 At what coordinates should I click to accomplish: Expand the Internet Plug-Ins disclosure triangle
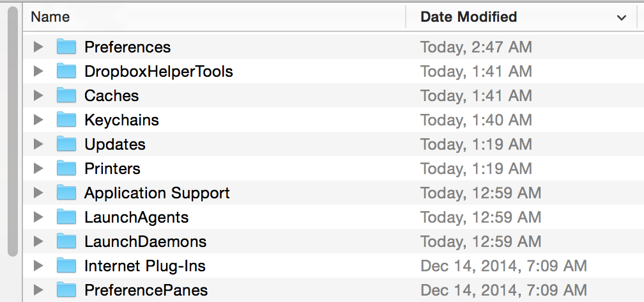tap(38, 266)
